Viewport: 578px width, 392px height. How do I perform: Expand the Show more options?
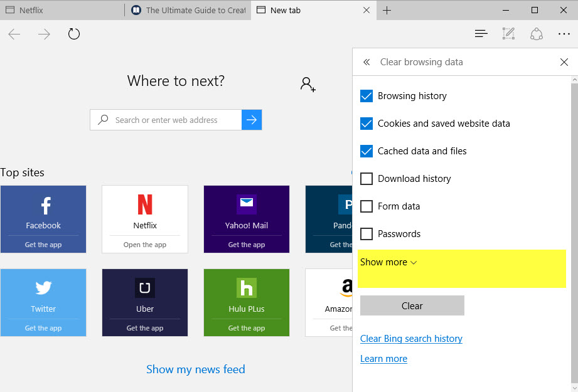388,262
